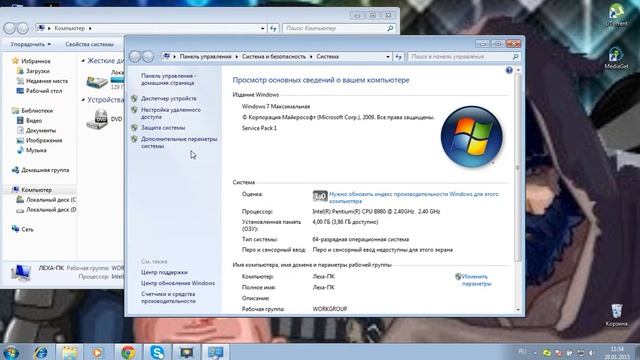Image resolution: width=640 pixels, height=360 pixels.
Task: Launch Internet Explorer from taskbar
Action: [x=40, y=352]
